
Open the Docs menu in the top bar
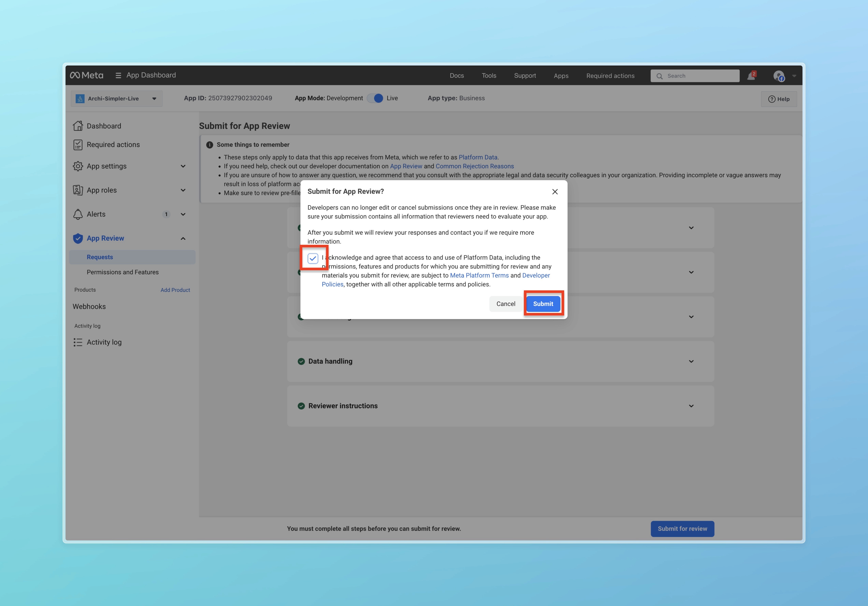click(457, 76)
